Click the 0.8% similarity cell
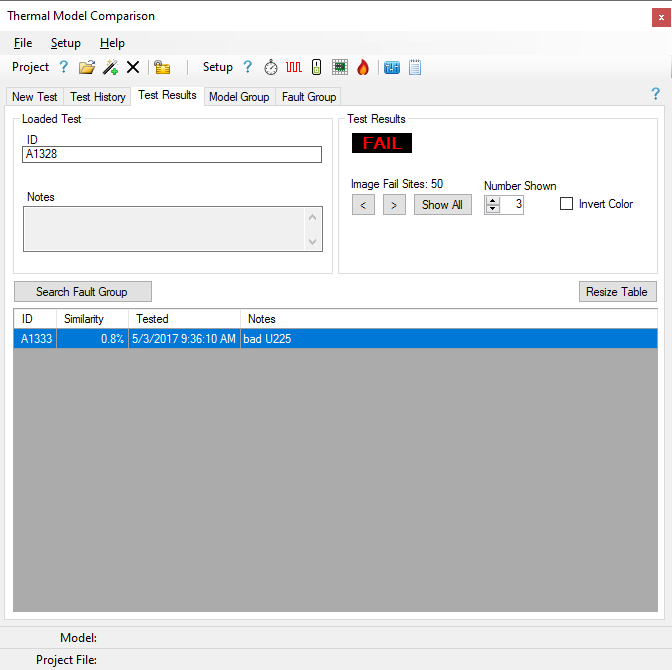Image resolution: width=672 pixels, height=670 pixels. pos(93,339)
